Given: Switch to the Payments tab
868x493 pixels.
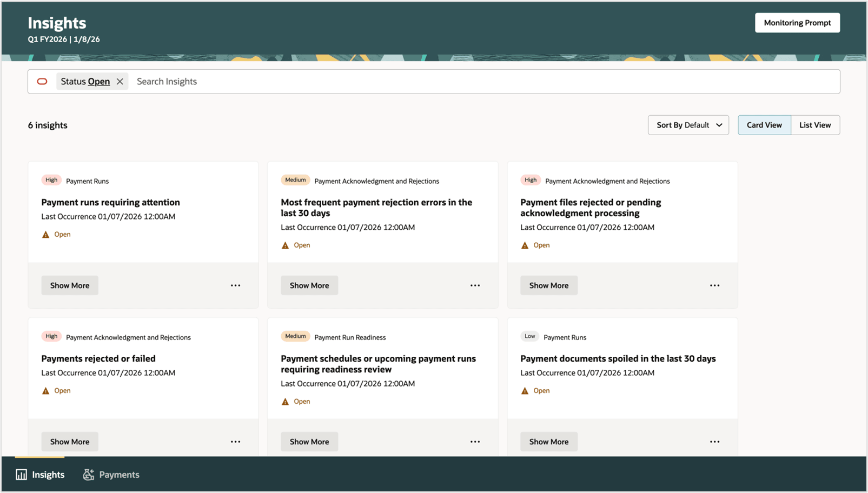Looking at the screenshot, I should click(111, 474).
